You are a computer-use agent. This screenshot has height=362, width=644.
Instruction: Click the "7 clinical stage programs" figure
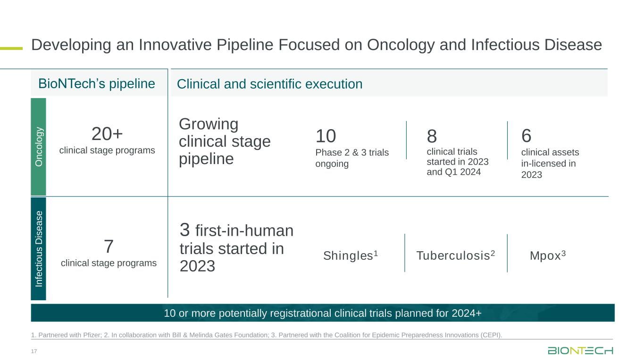click(109, 254)
